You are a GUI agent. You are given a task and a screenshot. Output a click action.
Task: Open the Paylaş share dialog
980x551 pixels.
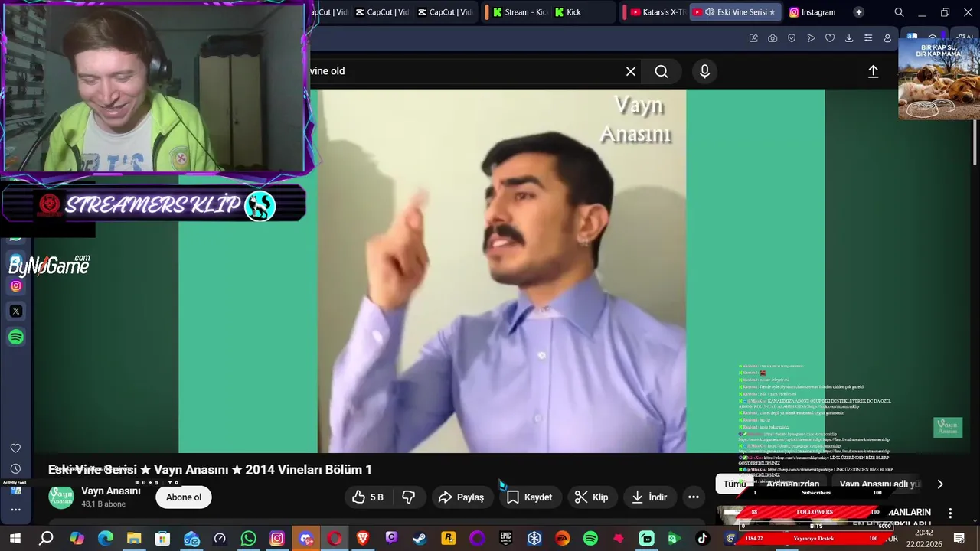click(x=461, y=497)
